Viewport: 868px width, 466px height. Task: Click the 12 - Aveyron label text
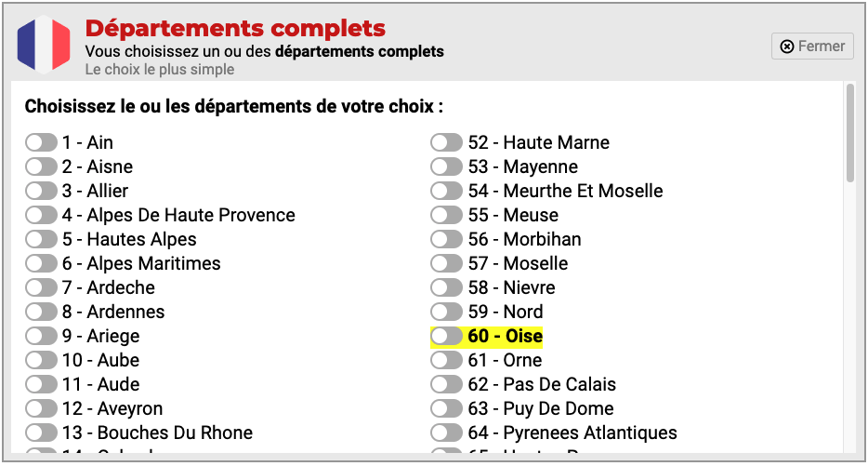(x=112, y=408)
